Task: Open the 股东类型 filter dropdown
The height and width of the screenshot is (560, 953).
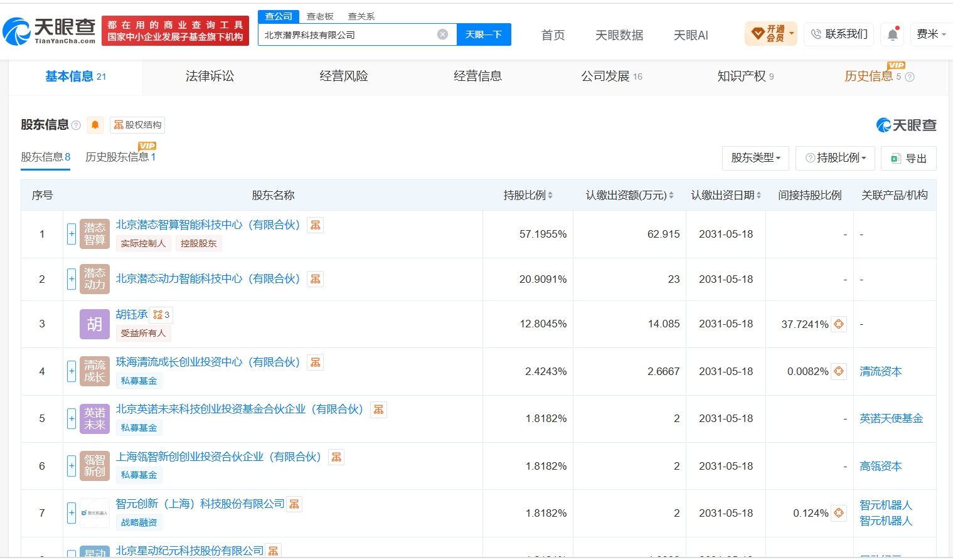Action: [755, 158]
